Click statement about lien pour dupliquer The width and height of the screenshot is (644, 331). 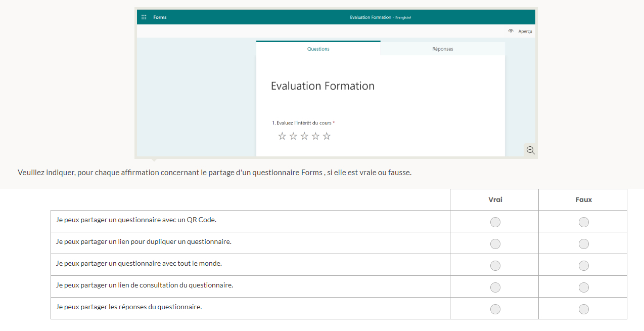pyautogui.click(x=144, y=242)
